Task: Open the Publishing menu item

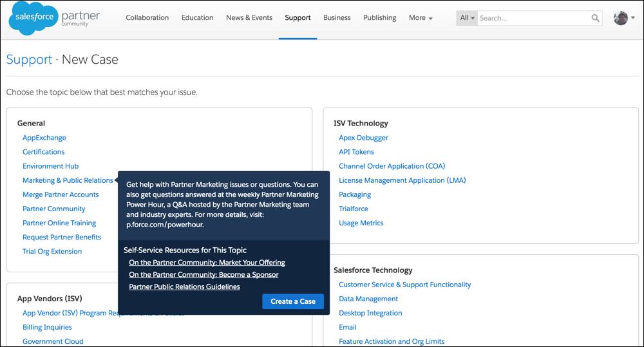Action: [x=379, y=17]
